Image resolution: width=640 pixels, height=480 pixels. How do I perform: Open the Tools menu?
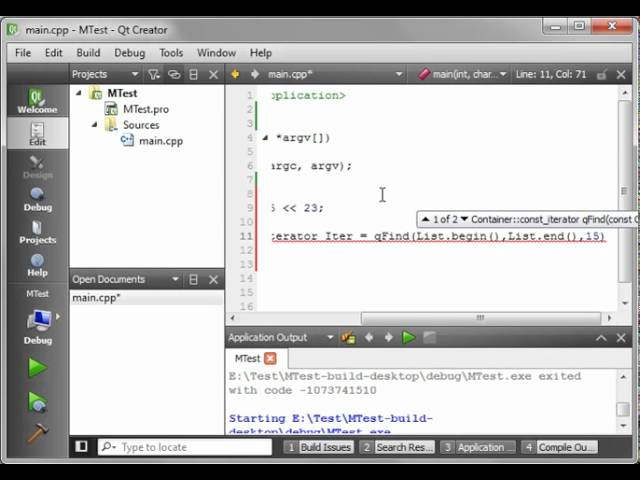171,53
